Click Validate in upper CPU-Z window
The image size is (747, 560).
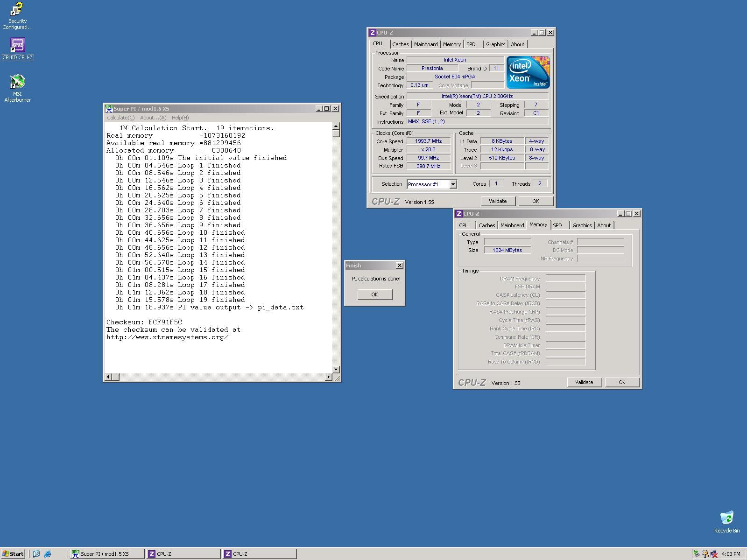(498, 201)
